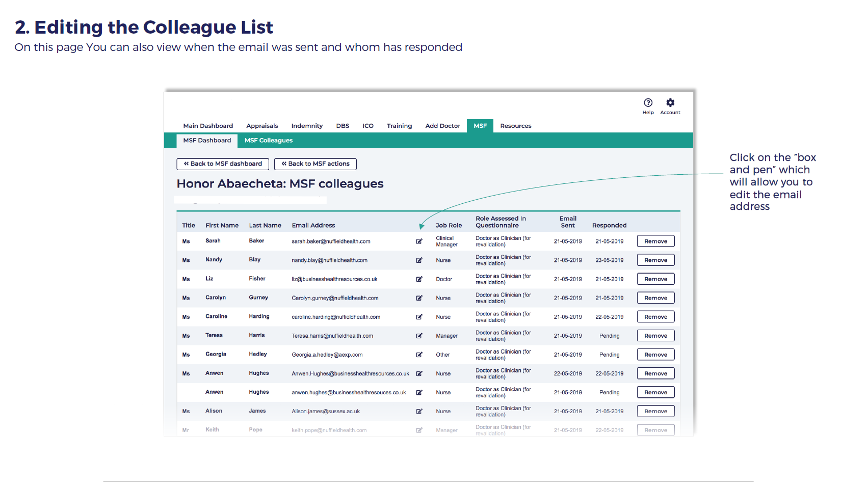Go to Appraisals in main navigation
Image resolution: width=868 pixels, height=486 pixels.
[x=262, y=126]
